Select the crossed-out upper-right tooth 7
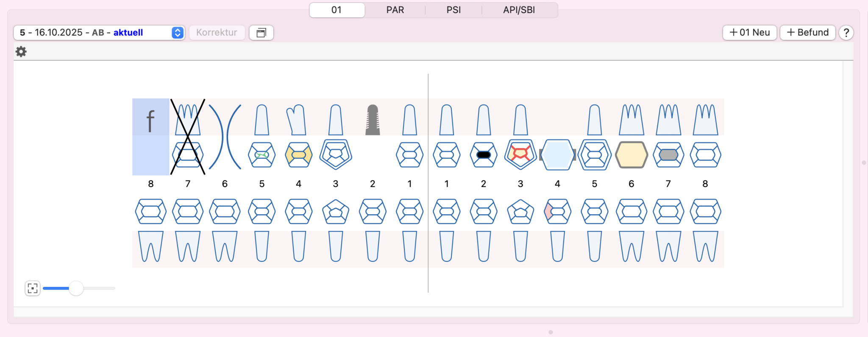Image resolution: width=868 pixels, height=337 pixels. point(188,137)
